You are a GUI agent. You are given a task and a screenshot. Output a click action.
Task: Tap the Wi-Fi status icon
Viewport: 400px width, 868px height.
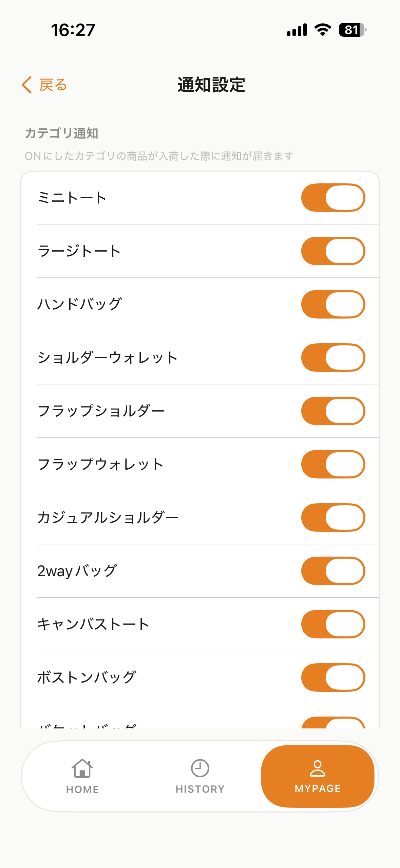(323, 30)
